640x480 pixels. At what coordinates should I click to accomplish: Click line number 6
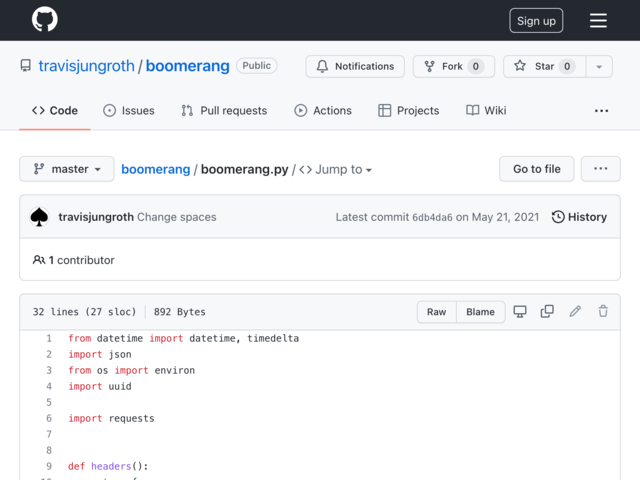(49, 418)
